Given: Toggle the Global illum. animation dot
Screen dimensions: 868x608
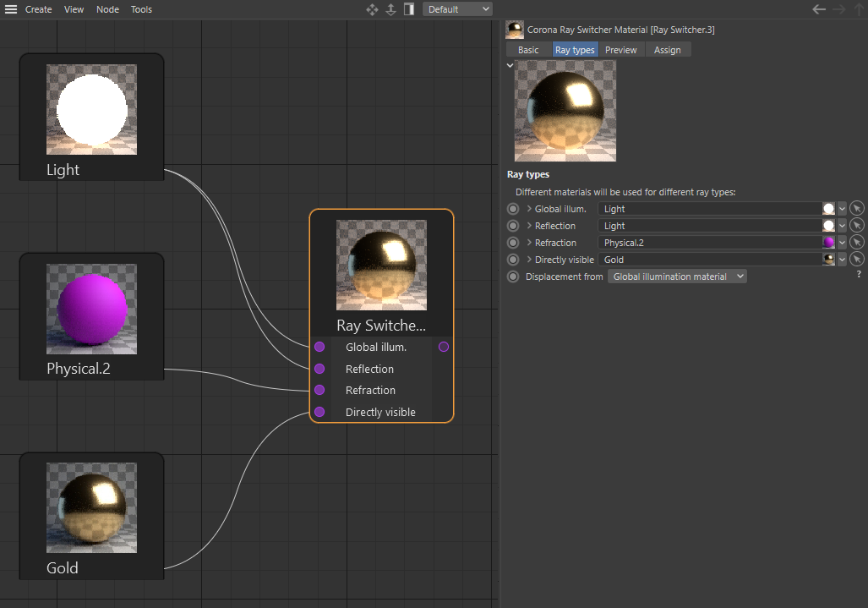Looking at the screenshot, I should tap(513, 209).
